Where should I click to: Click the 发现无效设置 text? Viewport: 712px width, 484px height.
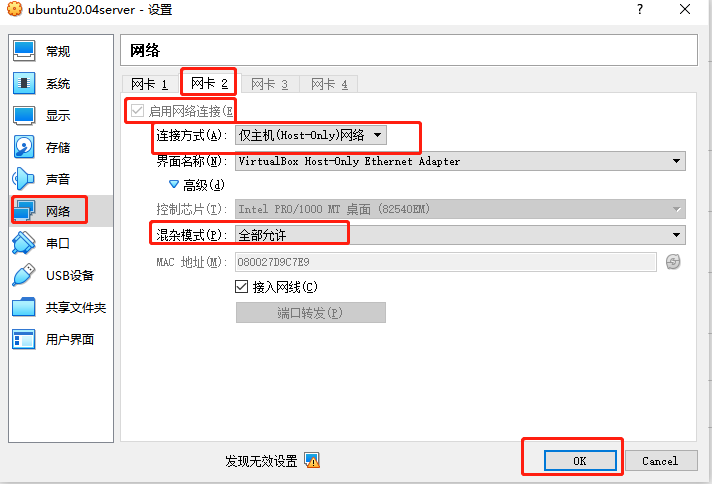click(261, 461)
